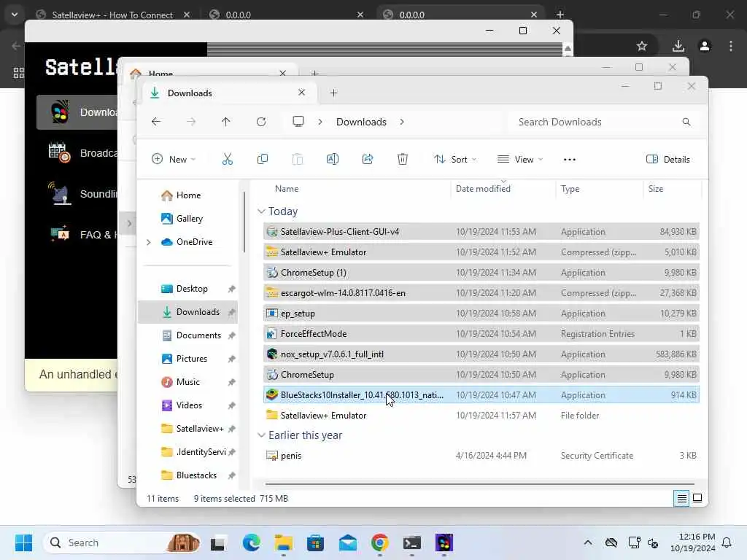Sort by the Size column header
This screenshot has width=747, height=560.
pos(656,189)
